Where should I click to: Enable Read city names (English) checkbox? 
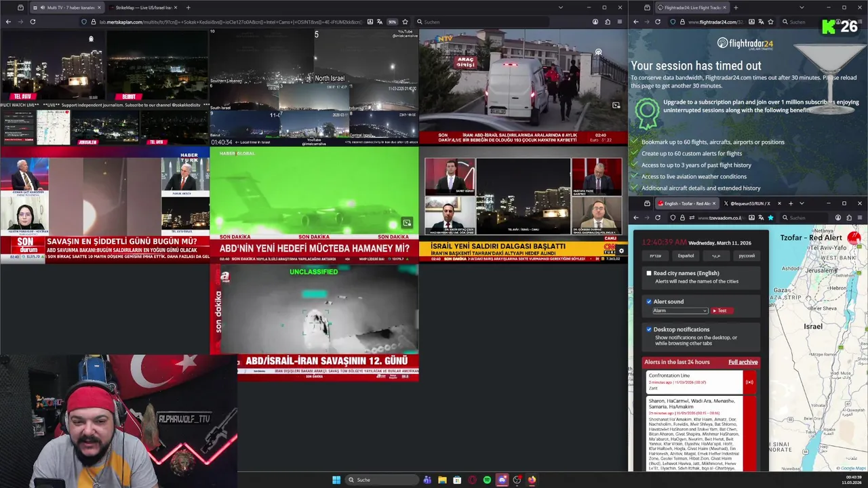tap(649, 273)
